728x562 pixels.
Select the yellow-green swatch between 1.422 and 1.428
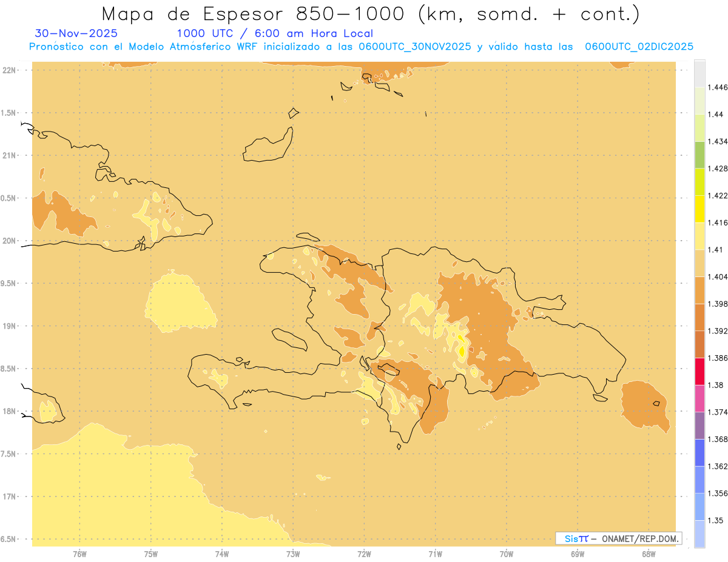699,182
